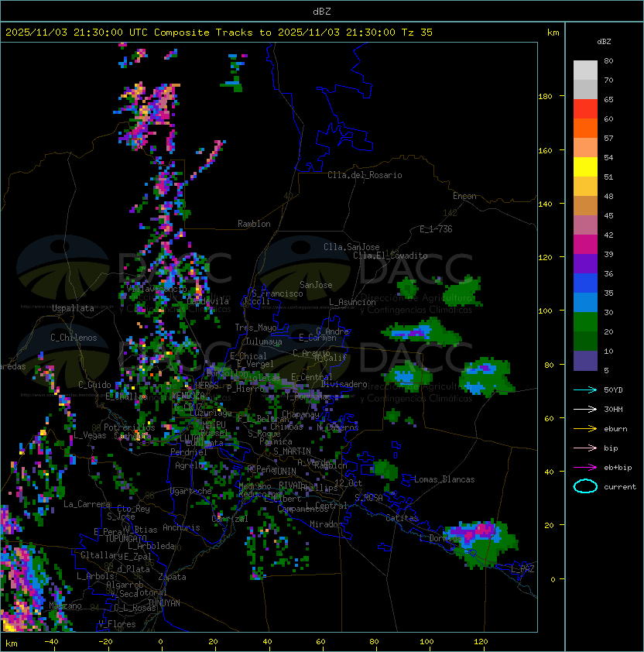The width and height of the screenshot is (644, 652).
Task: Click the 'Divisadero' map label
Action: [x=344, y=384]
